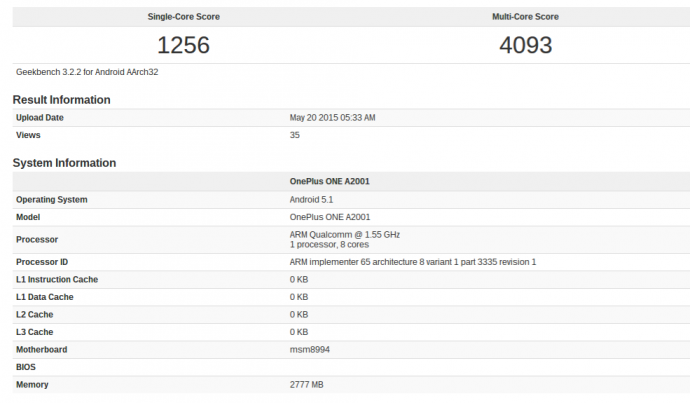Click the Views row label
The image size is (690, 403).
pyautogui.click(x=29, y=134)
